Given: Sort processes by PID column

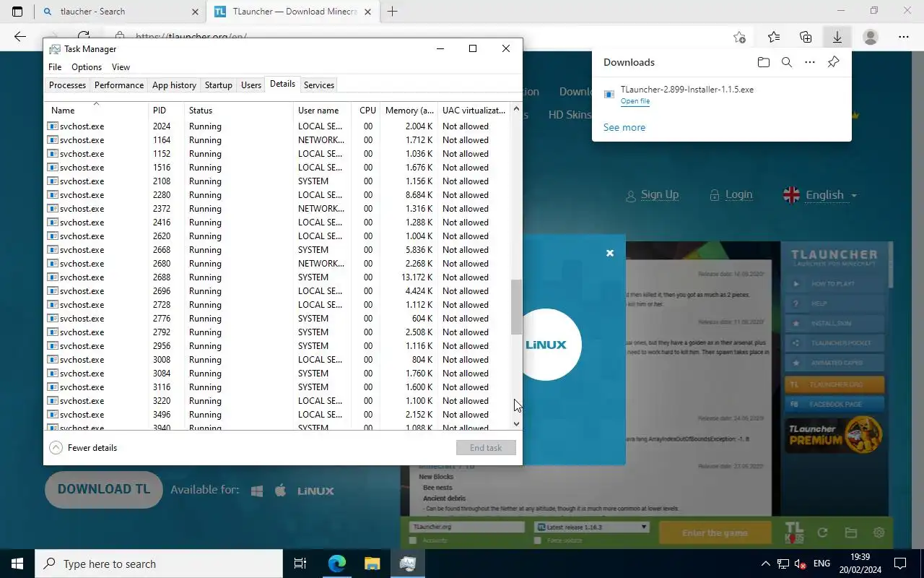Looking at the screenshot, I should [166, 111].
